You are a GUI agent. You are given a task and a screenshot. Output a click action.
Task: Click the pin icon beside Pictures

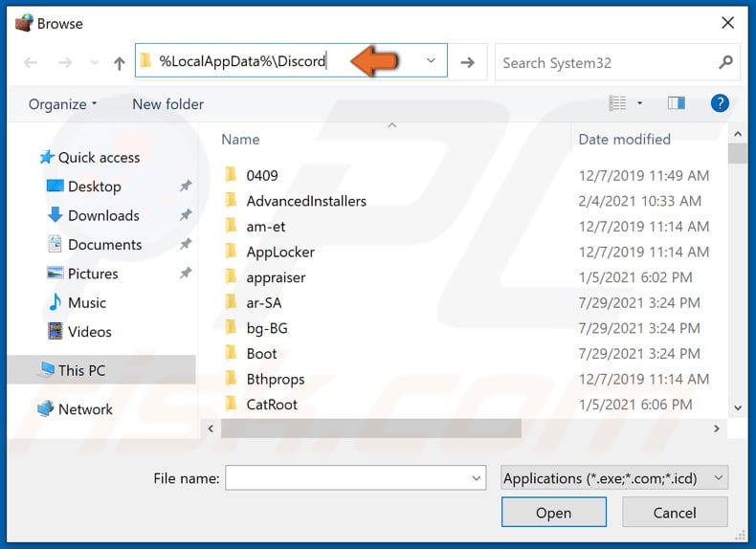pyautogui.click(x=186, y=274)
